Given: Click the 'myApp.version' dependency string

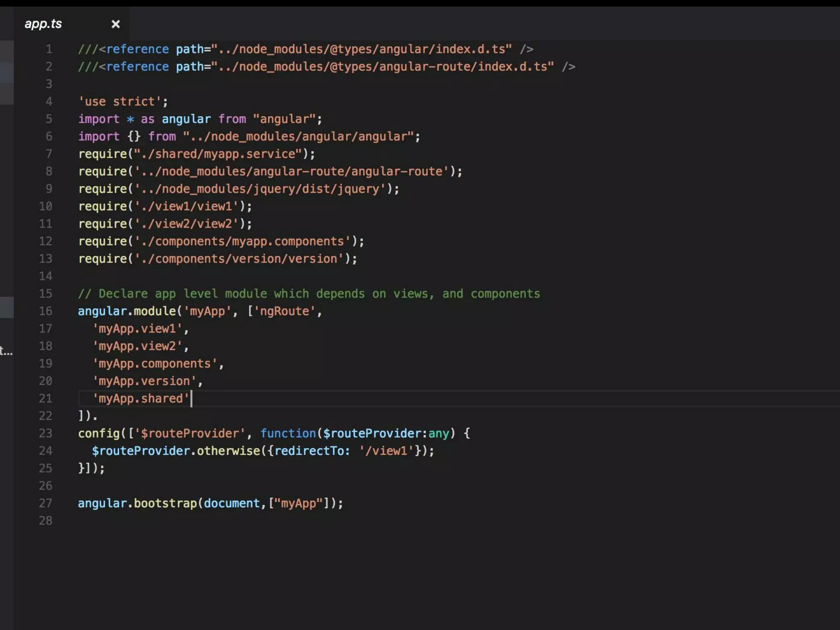Looking at the screenshot, I should tap(144, 381).
